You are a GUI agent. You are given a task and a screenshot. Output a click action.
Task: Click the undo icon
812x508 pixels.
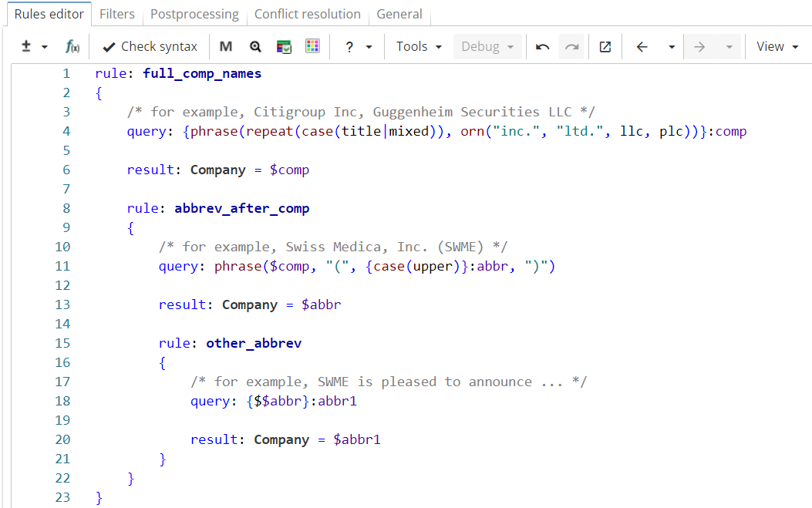pos(542,46)
